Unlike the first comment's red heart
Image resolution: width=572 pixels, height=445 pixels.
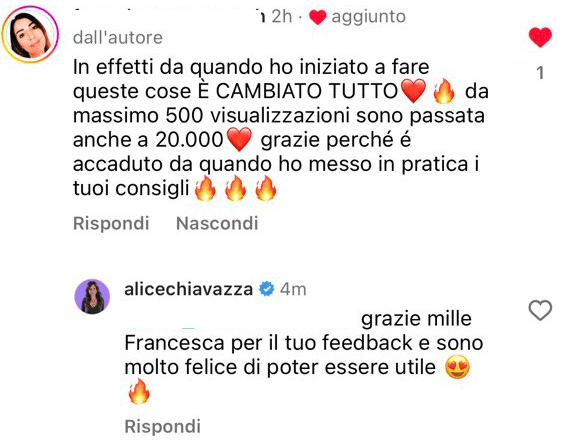tap(540, 37)
